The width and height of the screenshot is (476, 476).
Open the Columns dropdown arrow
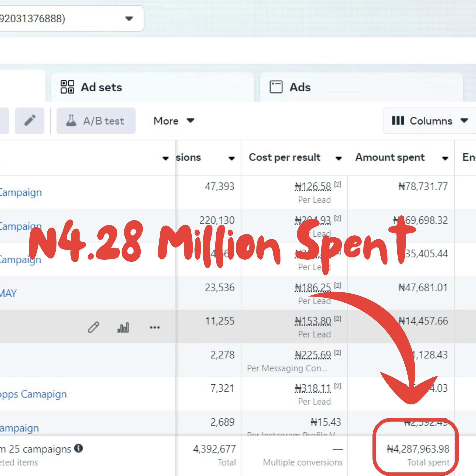(x=464, y=120)
